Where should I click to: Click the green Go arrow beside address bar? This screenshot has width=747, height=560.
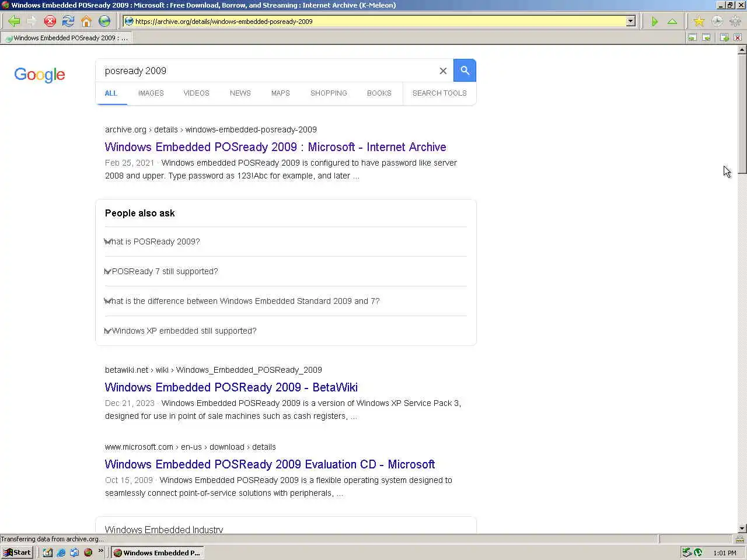point(654,22)
